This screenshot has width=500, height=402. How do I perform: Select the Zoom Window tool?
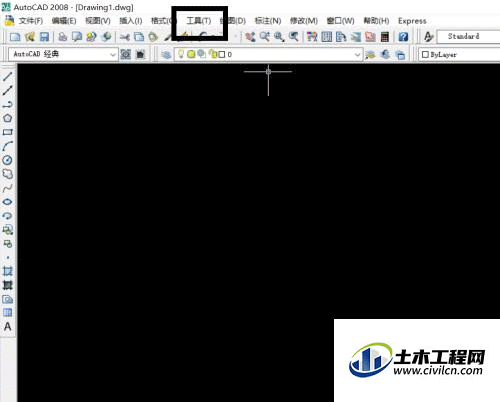pyautogui.click(x=279, y=37)
